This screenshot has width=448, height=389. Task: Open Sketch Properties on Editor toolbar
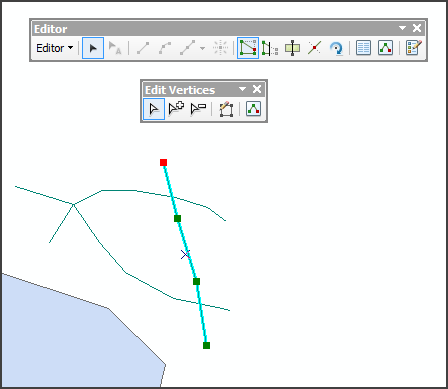[385, 48]
